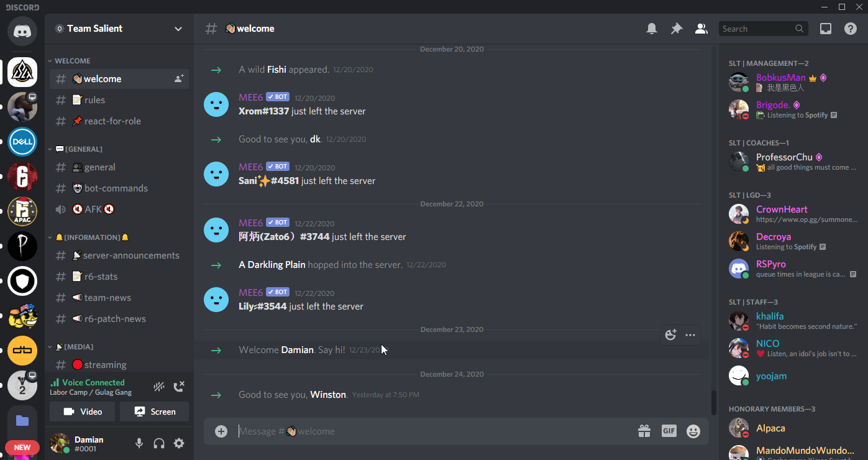Start sharing with Screen button
Screen dimensions: 868x460
(155, 412)
